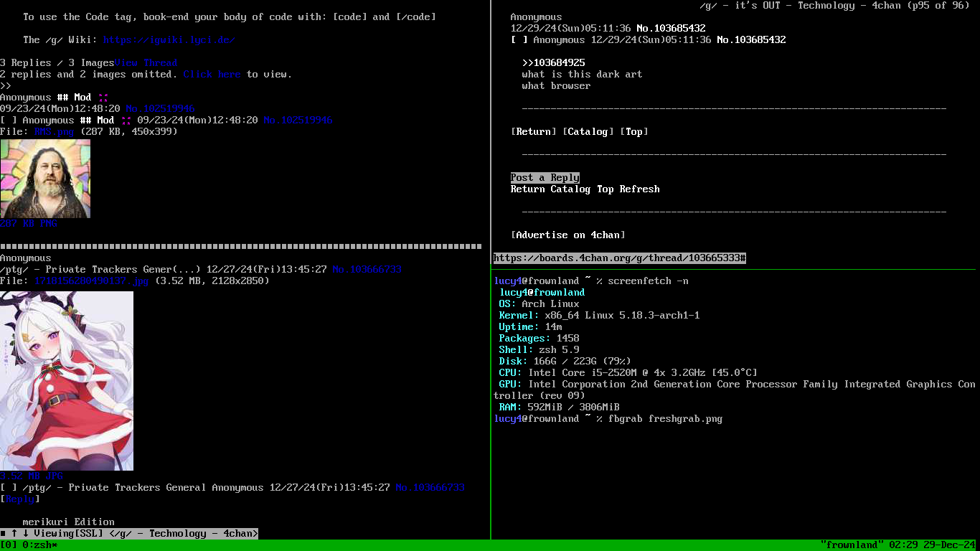The height and width of the screenshot is (551, 980).
Task: Open the Santa-outfit anime girl thumbnail
Action: (67, 381)
